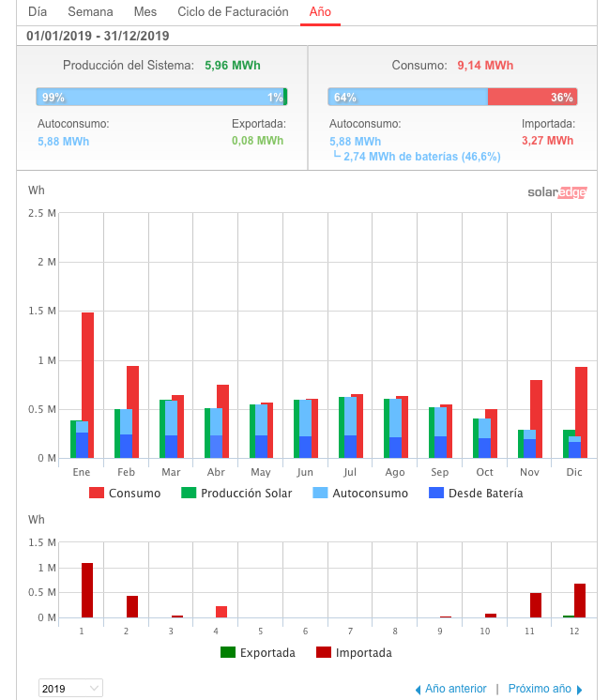Click 2,74 MWh de baterías (46,6%) text

(x=421, y=157)
